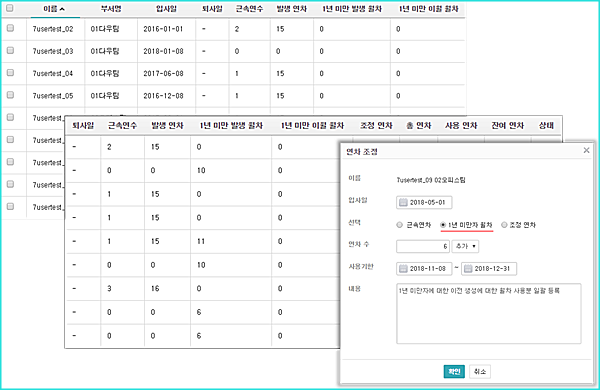Viewport: 600px width, 390px height.
Task: Open calendar for start date 2018-11-08
Action: tap(403, 269)
